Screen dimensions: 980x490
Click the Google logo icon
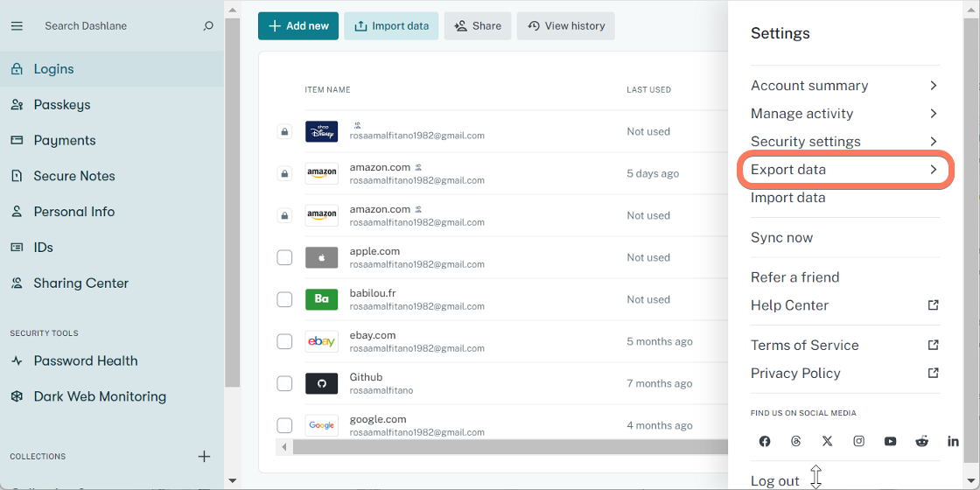[321, 425]
